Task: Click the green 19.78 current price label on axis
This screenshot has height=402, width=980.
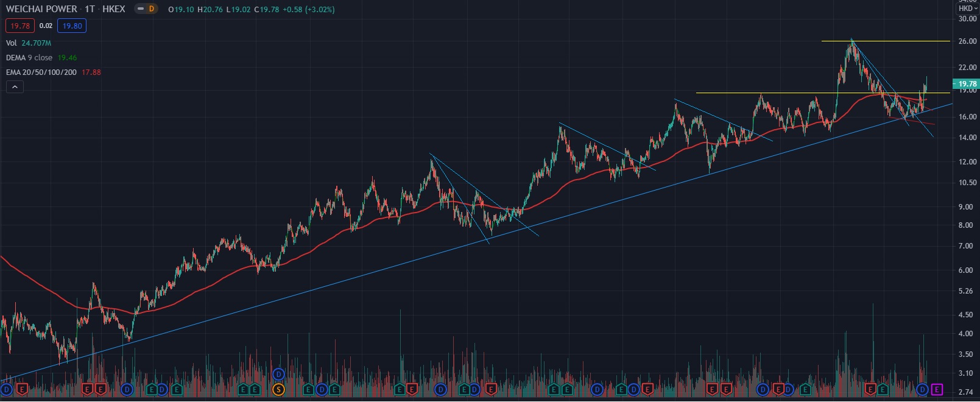Action: point(967,84)
